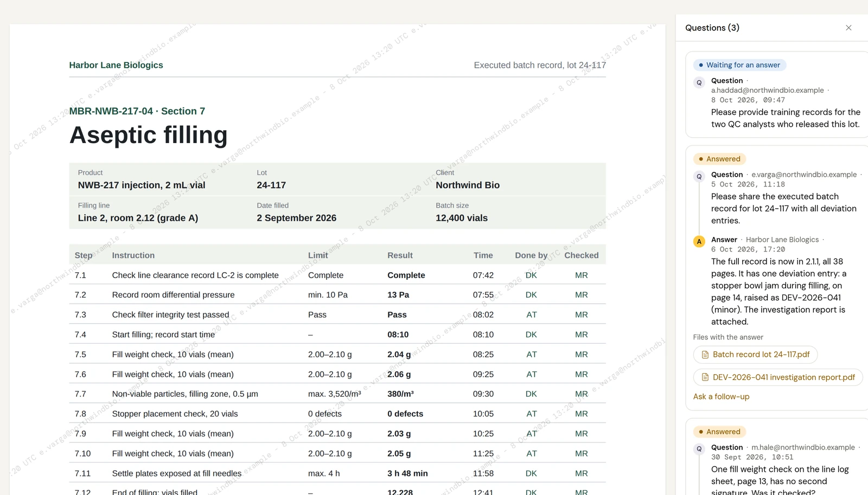Select step 7.7 non-viable particles row
The image size is (868, 495).
(x=337, y=394)
